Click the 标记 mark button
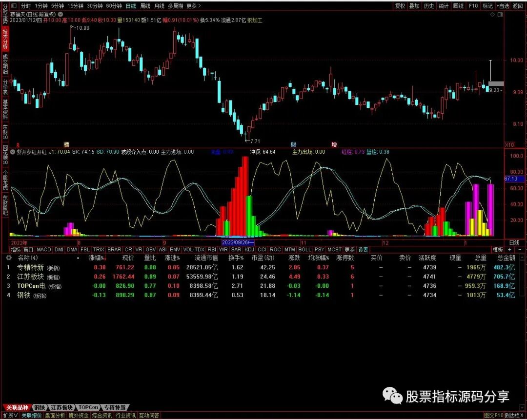527x420 pixels. tap(487, 6)
